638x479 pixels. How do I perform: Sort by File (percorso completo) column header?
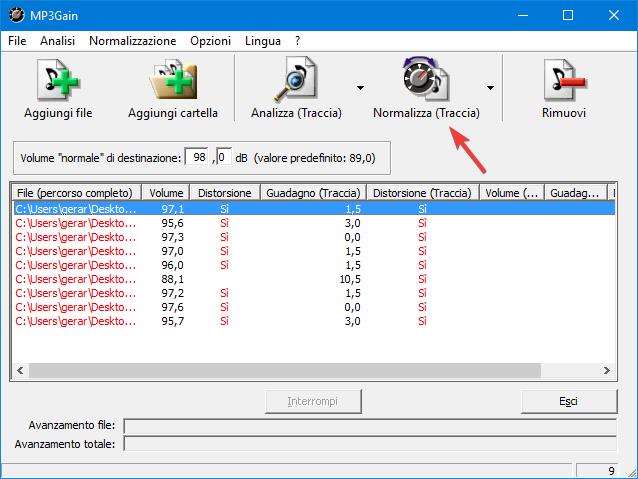click(x=76, y=193)
